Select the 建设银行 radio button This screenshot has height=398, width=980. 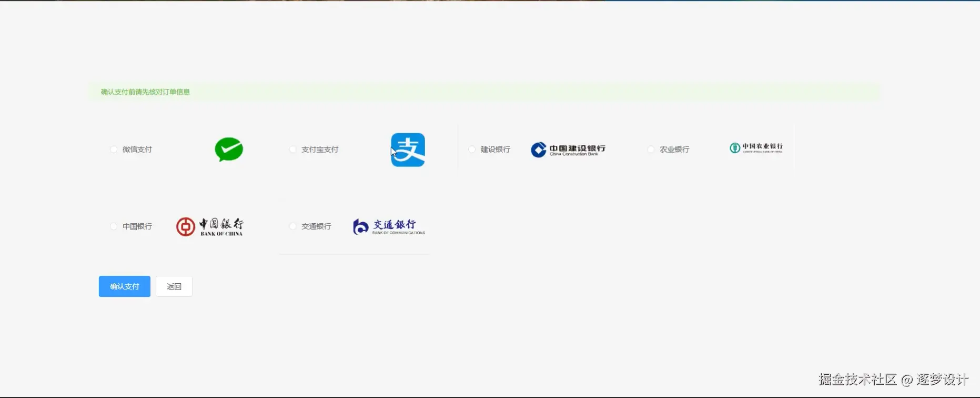tap(472, 150)
